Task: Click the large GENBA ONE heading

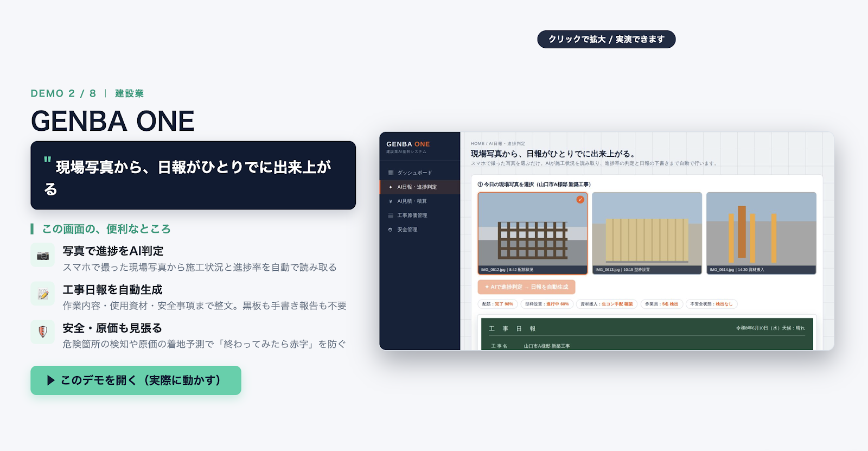Action: pos(112,121)
